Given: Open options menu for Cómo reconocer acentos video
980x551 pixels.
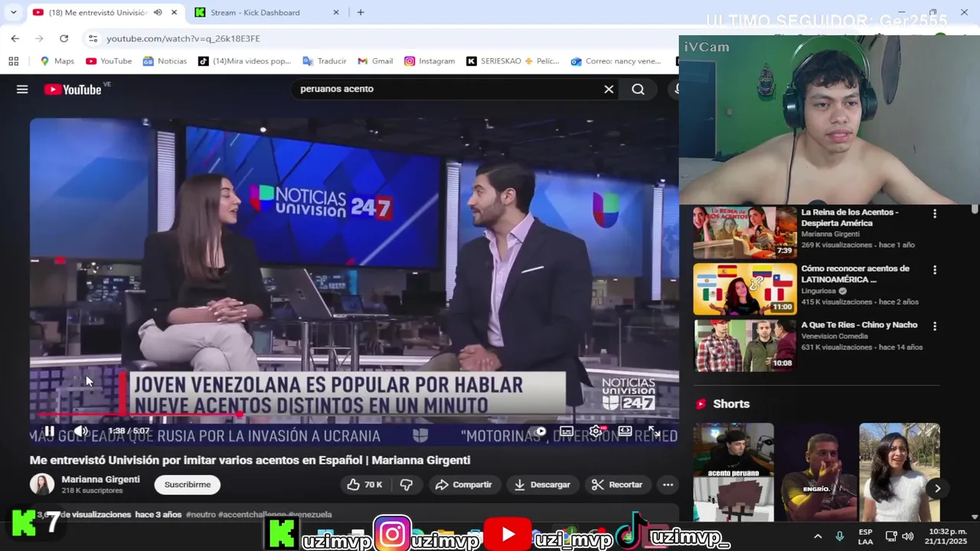Looking at the screenshot, I should (x=934, y=270).
